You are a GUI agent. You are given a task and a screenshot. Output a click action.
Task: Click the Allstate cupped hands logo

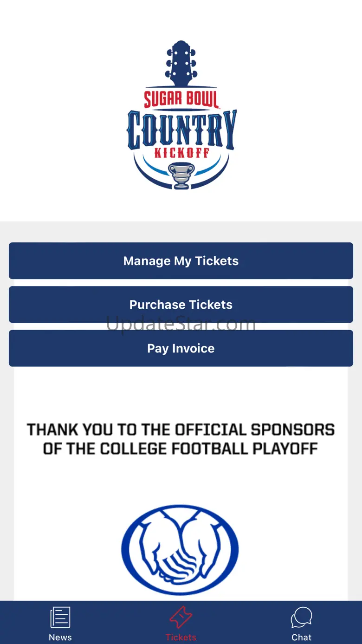click(180, 550)
